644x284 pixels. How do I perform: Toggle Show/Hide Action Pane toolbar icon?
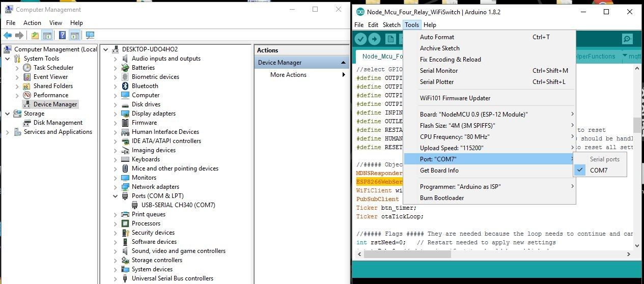[x=74, y=35]
